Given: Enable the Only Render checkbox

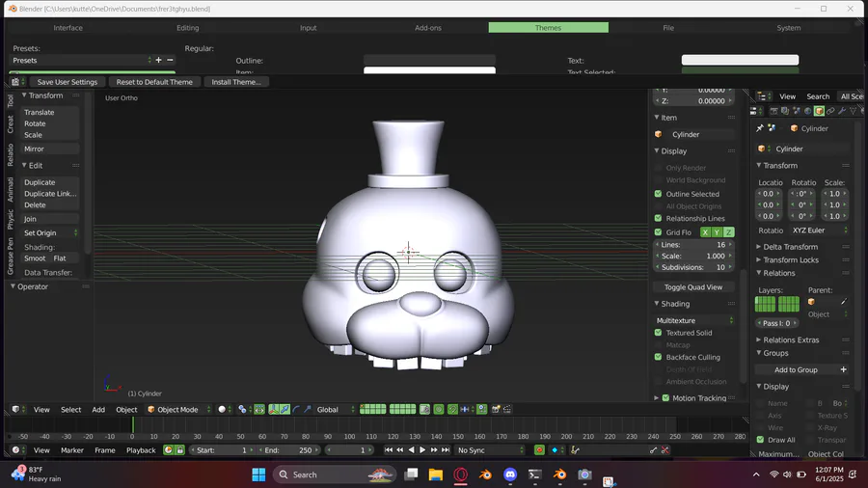Looking at the screenshot, I should (658, 168).
